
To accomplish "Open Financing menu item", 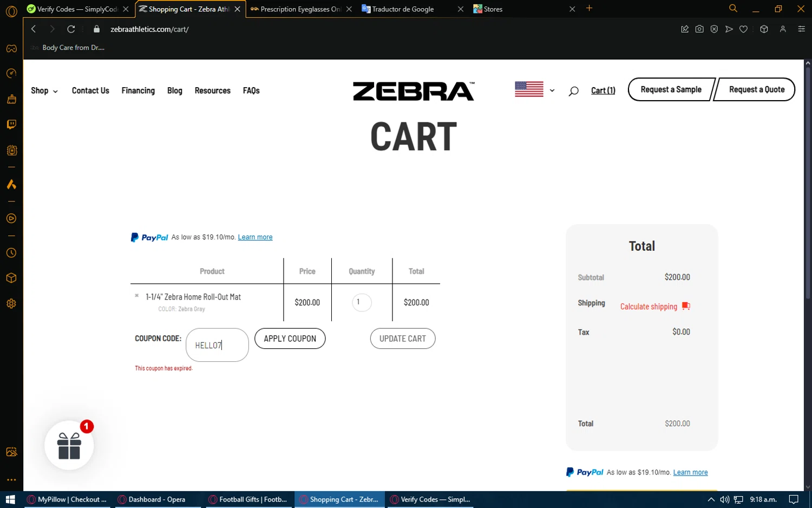I will click(138, 90).
